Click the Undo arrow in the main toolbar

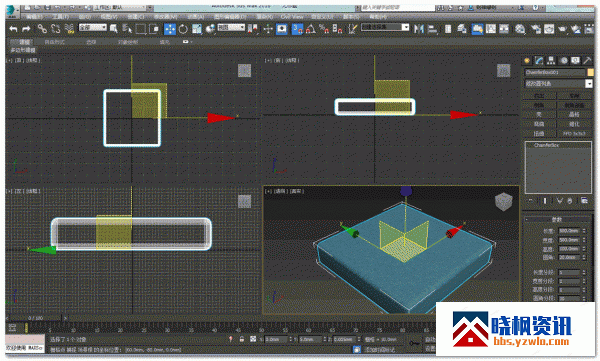tap(13, 29)
